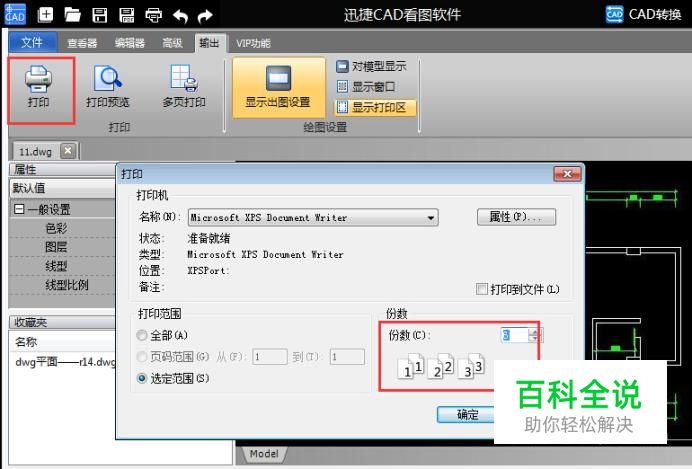This screenshot has width=692, height=469.
Task: Click the Save As icon in the title bar
Action: [127, 15]
